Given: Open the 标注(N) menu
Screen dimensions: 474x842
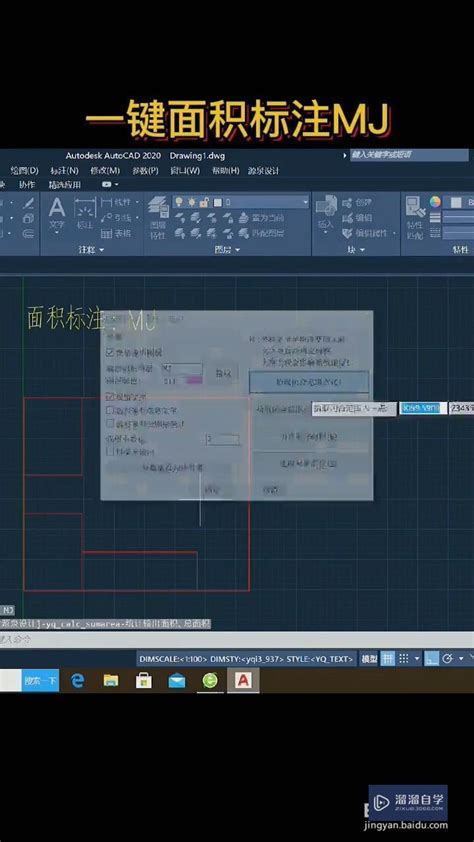Looking at the screenshot, I should point(64,171).
